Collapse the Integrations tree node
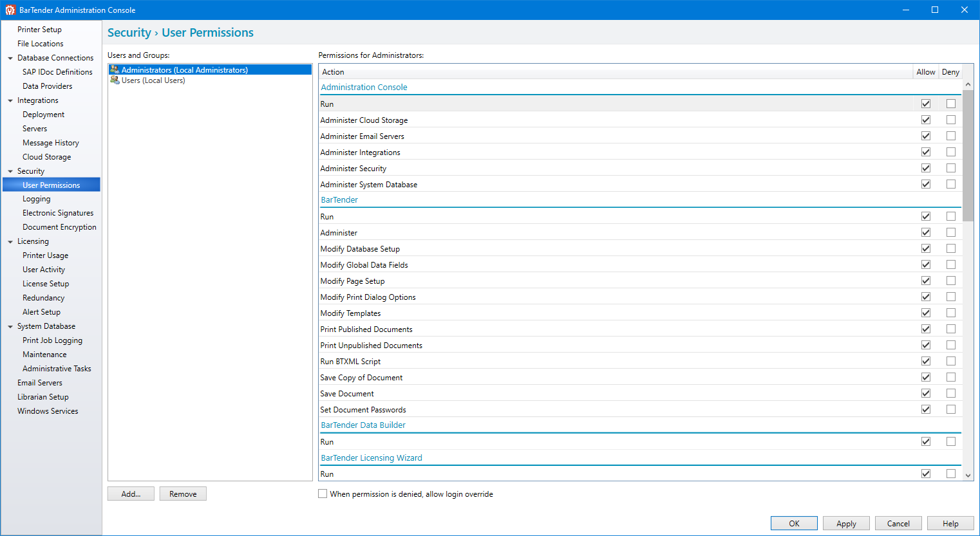 click(x=10, y=100)
